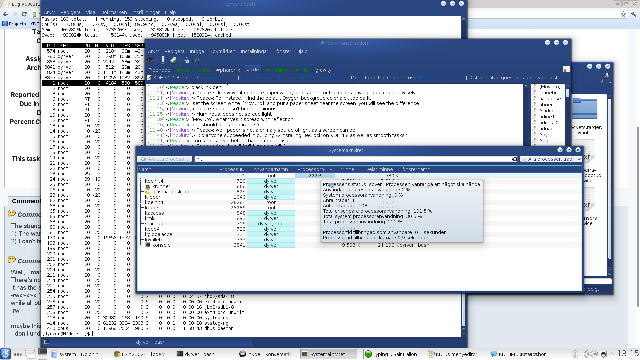Click the red-green icon ending the IRC toolbar
The width and height of the screenshot is (640, 360).
pyautogui.click(x=199, y=60)
